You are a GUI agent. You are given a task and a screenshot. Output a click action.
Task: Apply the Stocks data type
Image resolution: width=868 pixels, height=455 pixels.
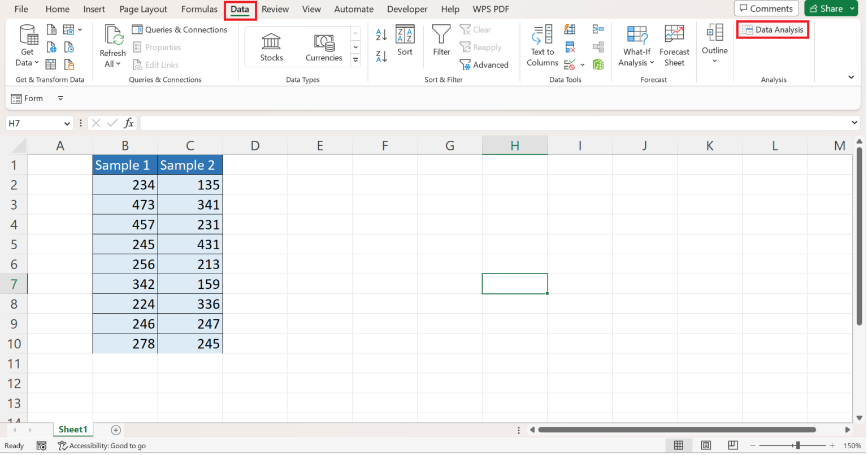click(271, 45)
